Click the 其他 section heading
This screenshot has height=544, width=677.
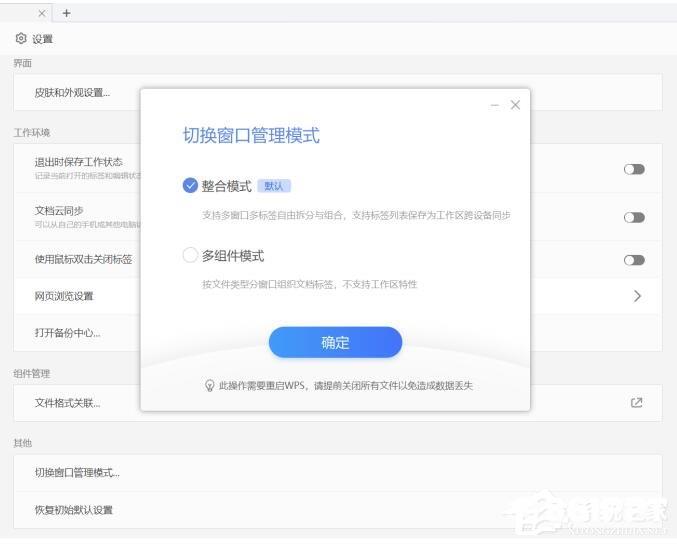pos(23,443)
